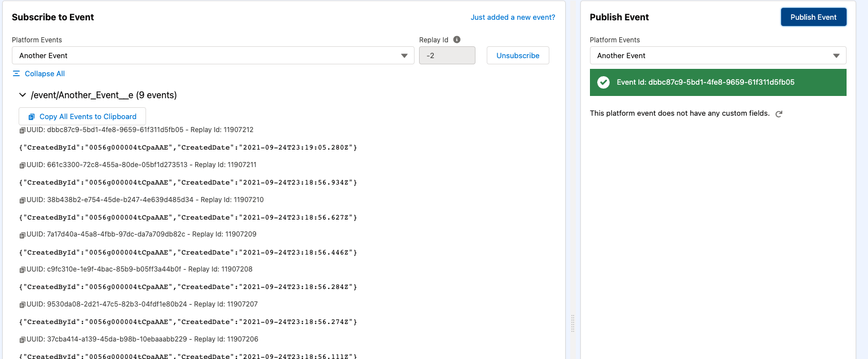Click JSON payload with CreatedDate 23:18:56.934Z
This screenshot has height=359, width=868.
(188, 182)
